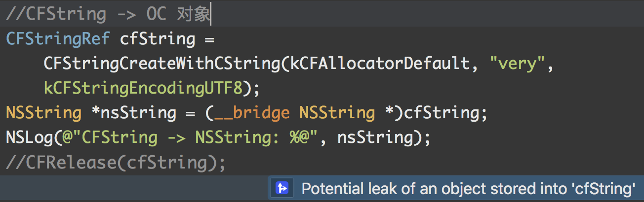Click the cfString variable declaration
The image size is (644, 202).
[158, 39]
